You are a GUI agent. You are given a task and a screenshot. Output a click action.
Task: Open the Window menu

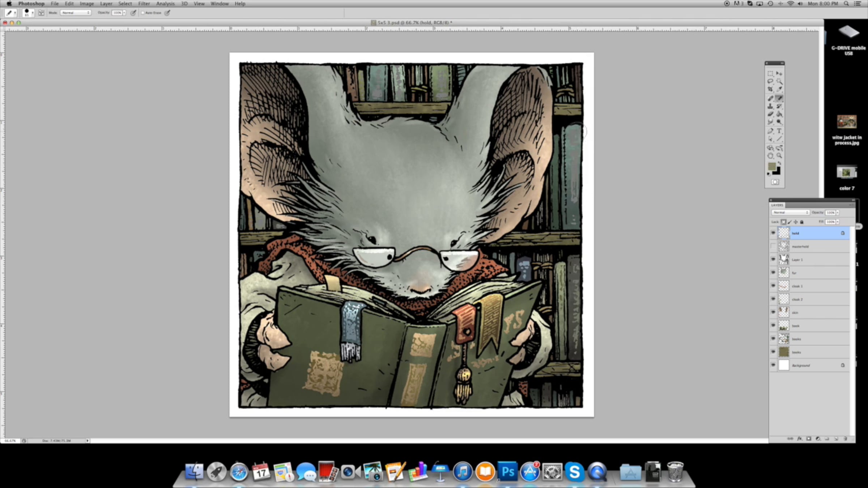tap(220, 4)
